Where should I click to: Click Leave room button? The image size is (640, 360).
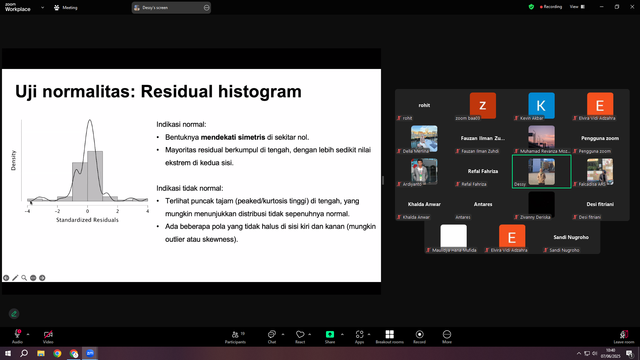624,337
